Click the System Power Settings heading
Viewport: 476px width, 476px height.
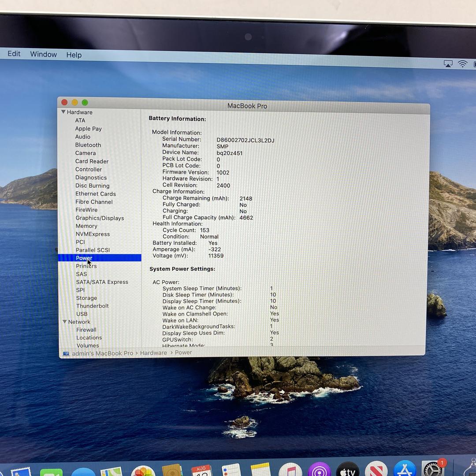click(182, 269)
